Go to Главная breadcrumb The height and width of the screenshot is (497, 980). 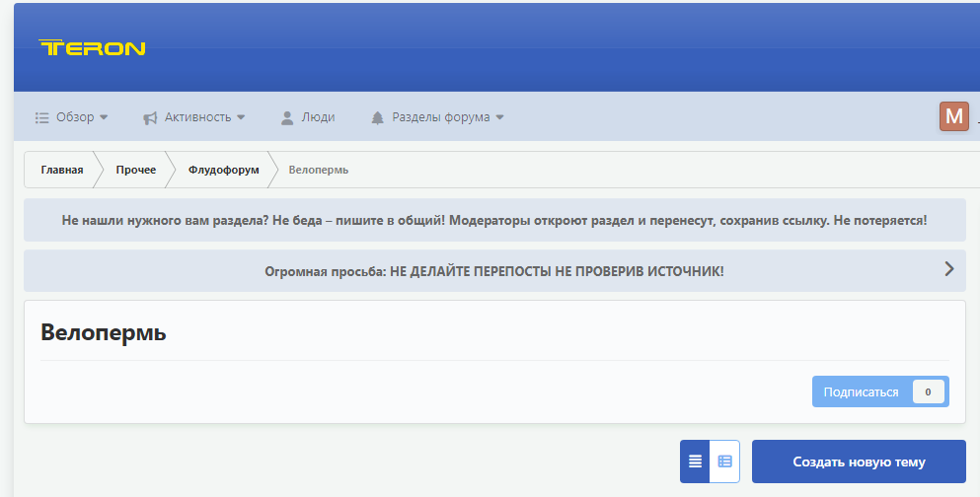click(62, 170)
